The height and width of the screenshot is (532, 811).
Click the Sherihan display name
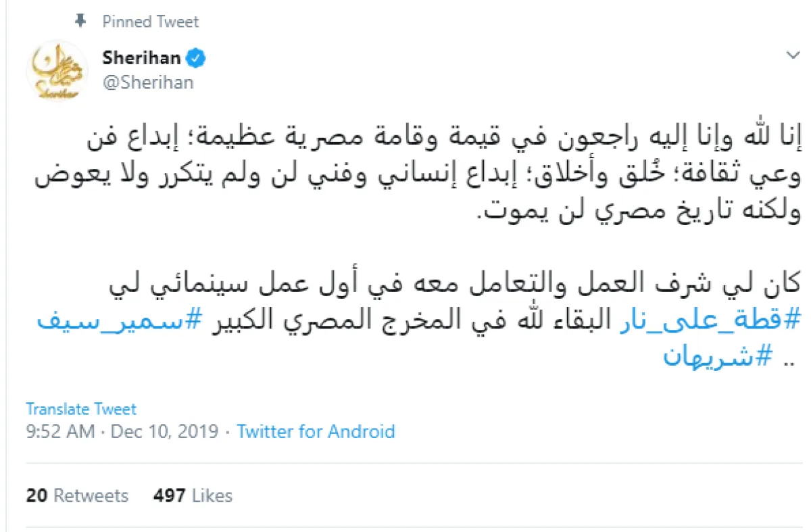(141, 58)
